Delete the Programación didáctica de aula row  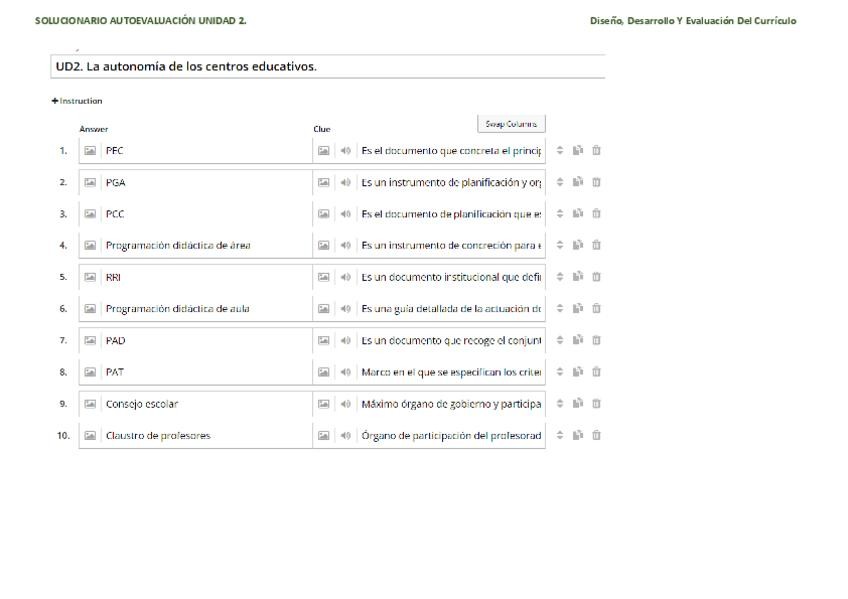point(597,309)
